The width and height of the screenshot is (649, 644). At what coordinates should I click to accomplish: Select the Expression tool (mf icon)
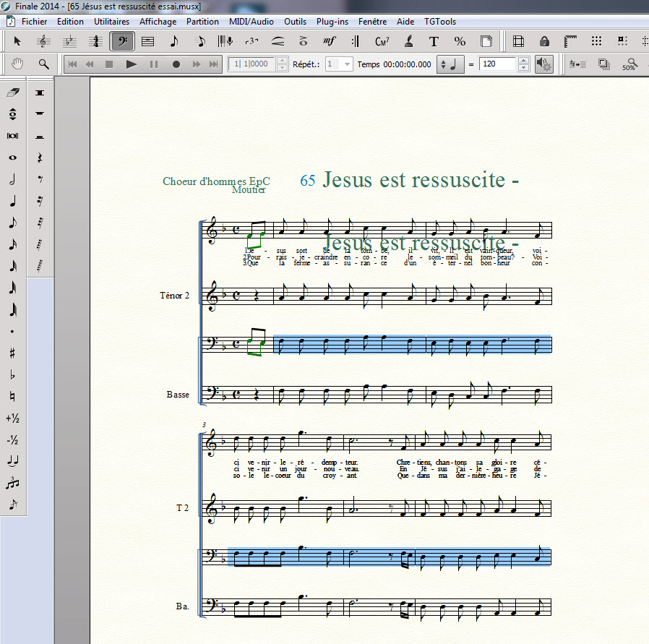(x=330, y=41)
